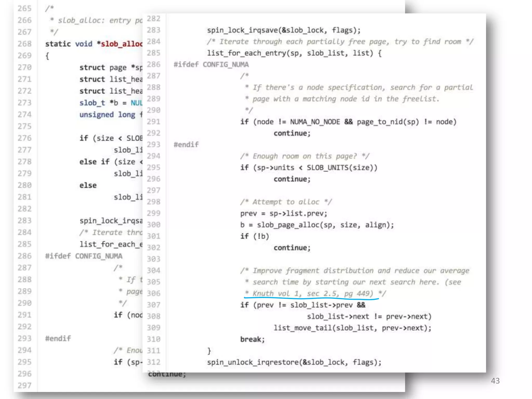Click the unsigned long declaration in back panel

coord(107,115)
